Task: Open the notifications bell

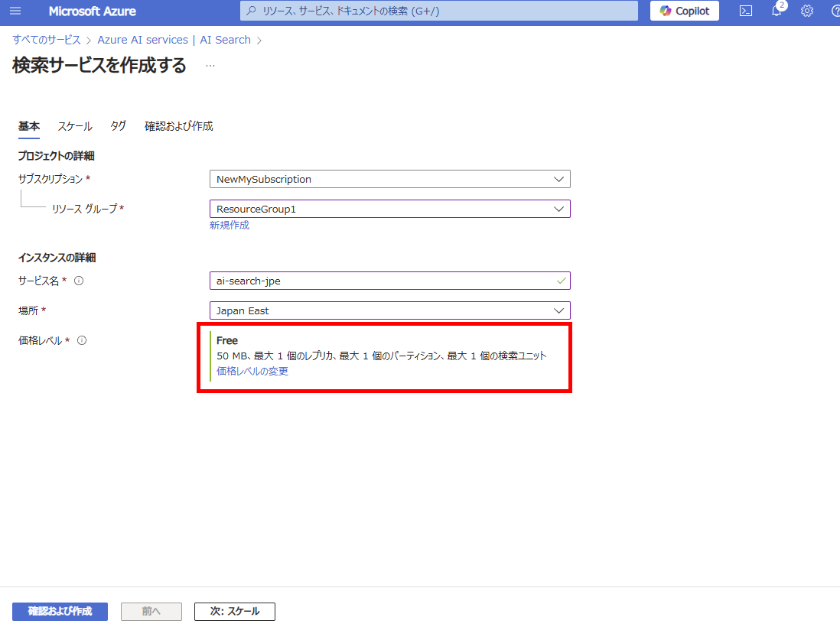Action: (777, 11)
